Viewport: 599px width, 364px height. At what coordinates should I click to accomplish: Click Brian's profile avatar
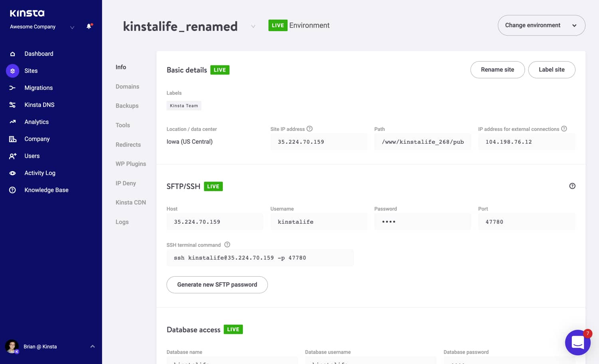click(12, 346)
